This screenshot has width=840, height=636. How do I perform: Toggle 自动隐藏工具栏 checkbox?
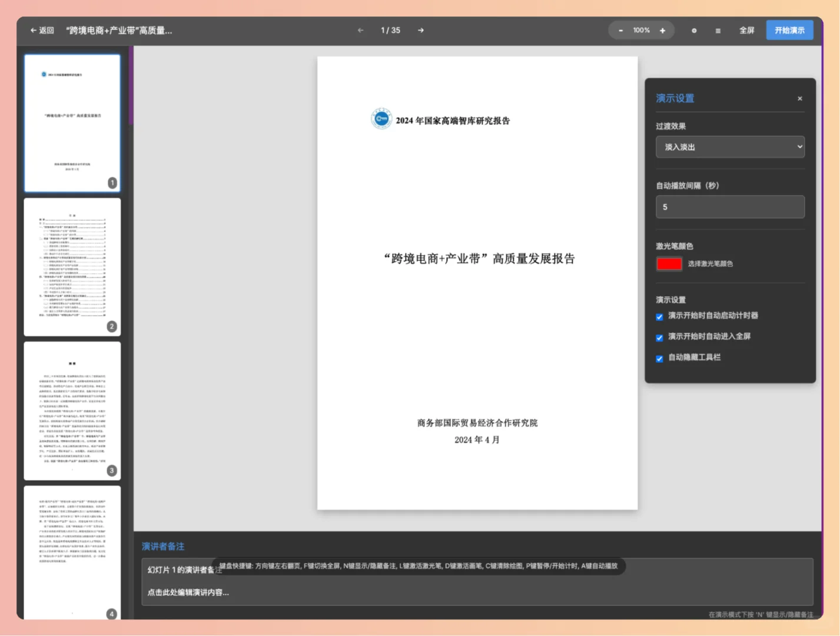coord(659,359)
